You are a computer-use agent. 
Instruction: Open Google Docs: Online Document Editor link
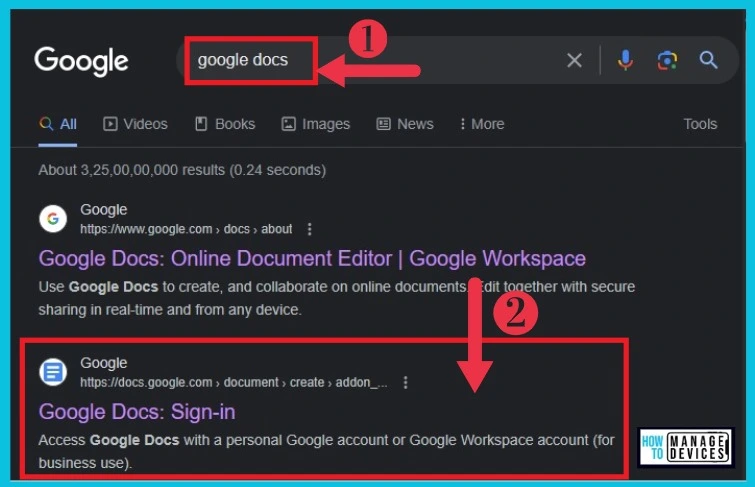312,259
